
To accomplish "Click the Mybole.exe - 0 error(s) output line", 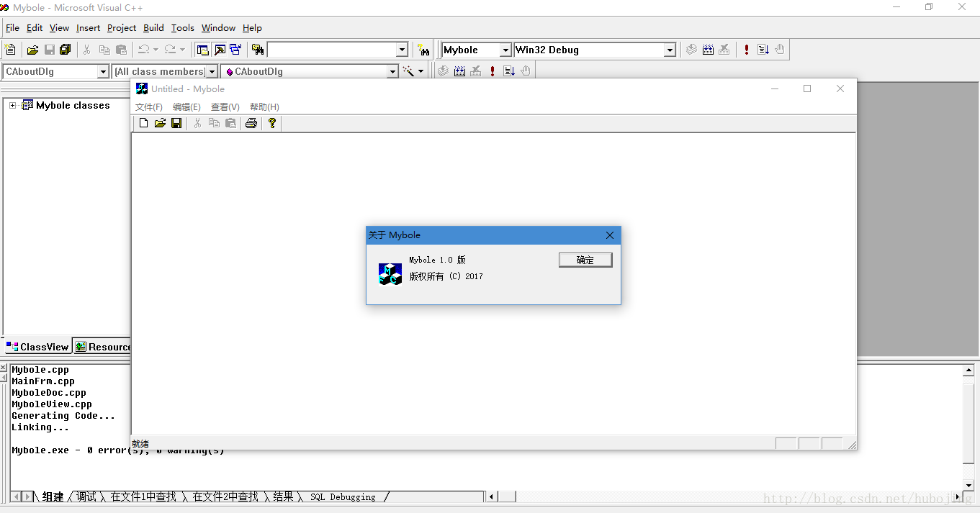I will [x=118, y=450].
